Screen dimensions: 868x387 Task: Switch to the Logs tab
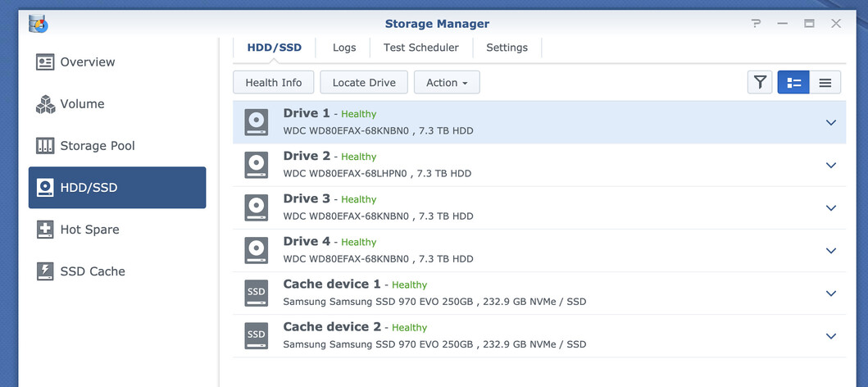(344, 48)
